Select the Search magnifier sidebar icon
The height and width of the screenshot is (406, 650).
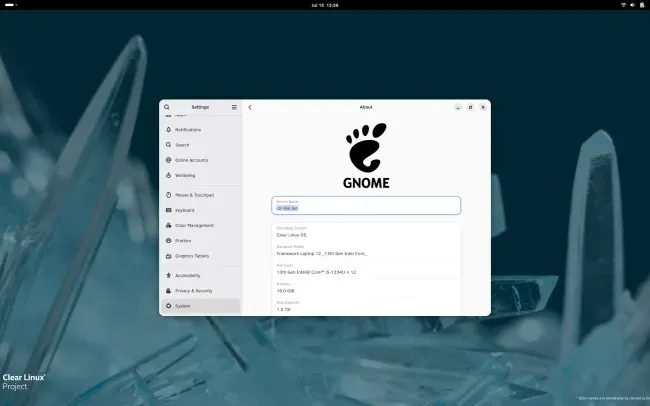(168, 145)
